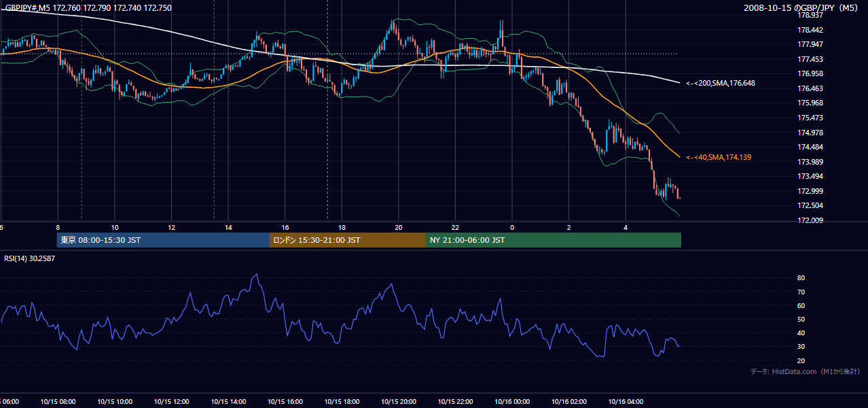Click the 10/15 14:00 date axis label
The image size is (868, 408).
coord(228,402)
